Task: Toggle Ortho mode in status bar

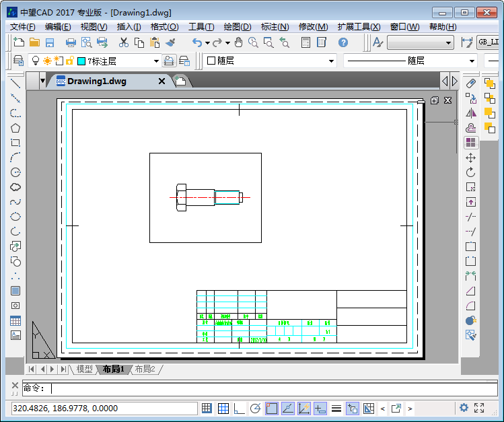Action: 240,408
